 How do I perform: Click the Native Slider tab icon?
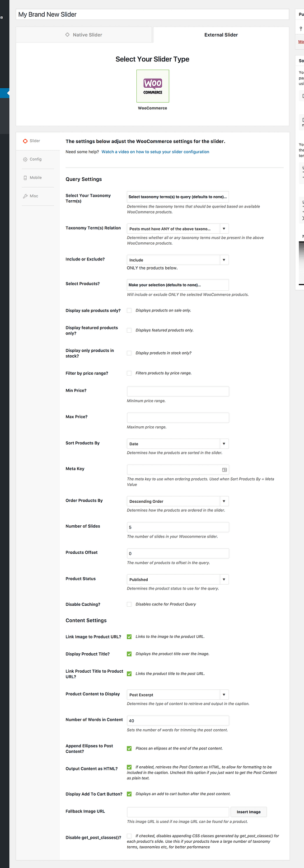point(68,35)
